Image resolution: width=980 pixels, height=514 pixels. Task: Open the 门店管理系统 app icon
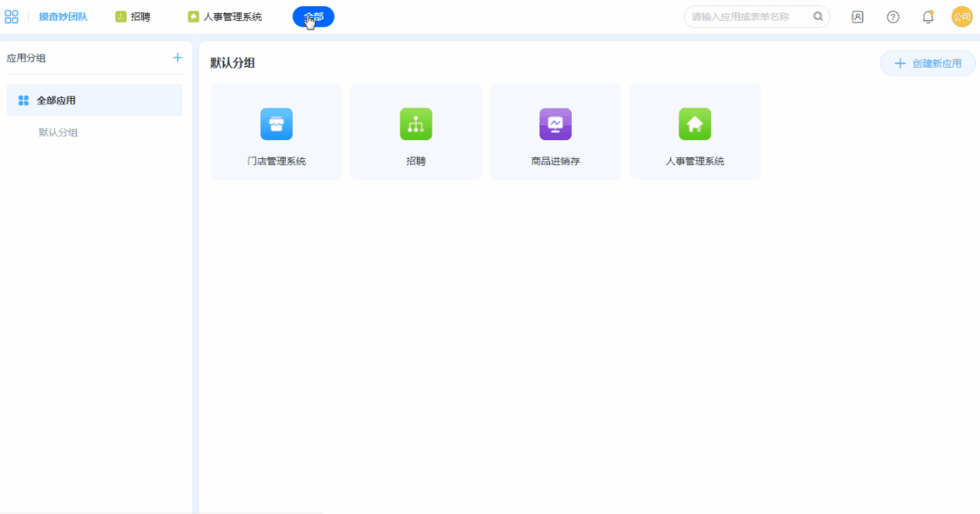277,125
